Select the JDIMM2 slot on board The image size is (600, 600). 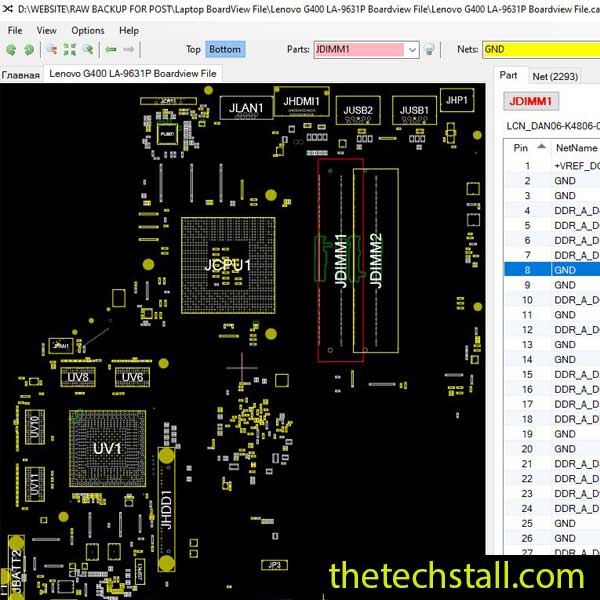376,260
